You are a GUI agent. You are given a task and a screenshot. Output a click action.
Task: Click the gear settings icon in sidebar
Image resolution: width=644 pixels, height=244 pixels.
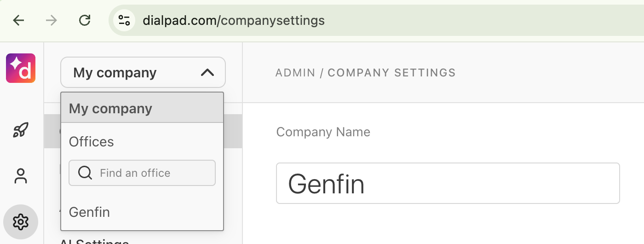(x=21, y=222)
